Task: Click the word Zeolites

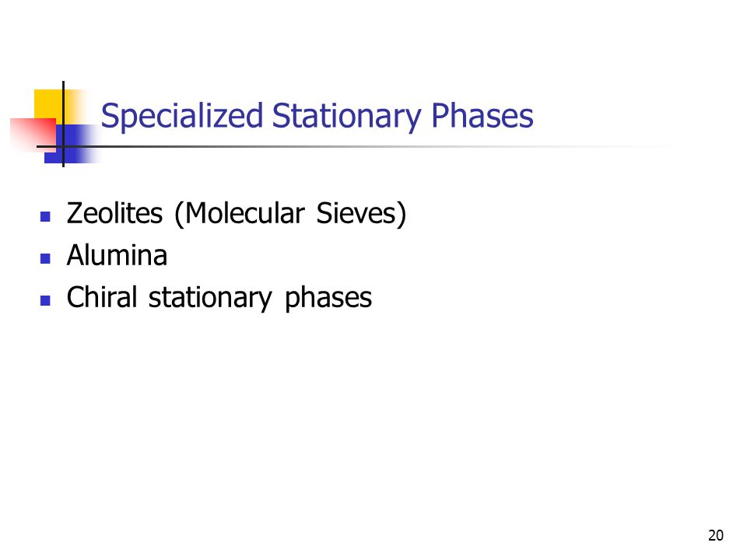Action: coord(115,213)
